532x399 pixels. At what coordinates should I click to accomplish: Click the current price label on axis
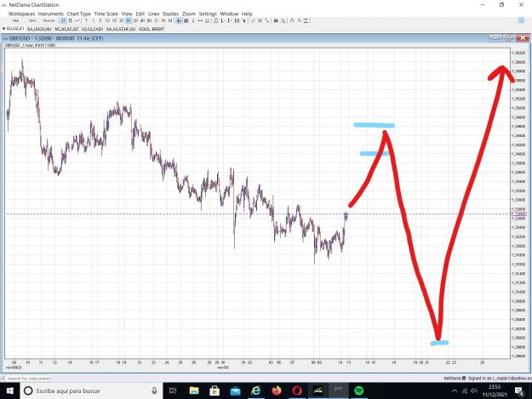(518, 214)
